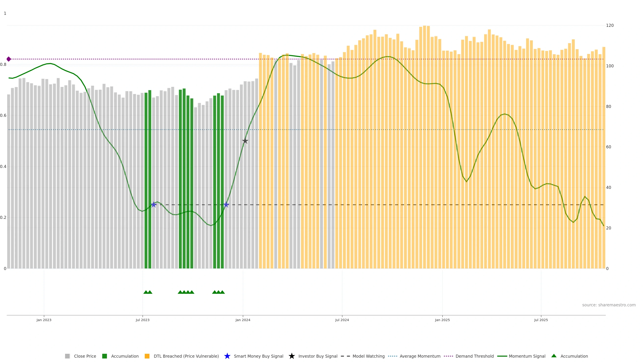
Task: Click the second blue Smart Money star before Jan 2024
Action: [x=226, y=205]
